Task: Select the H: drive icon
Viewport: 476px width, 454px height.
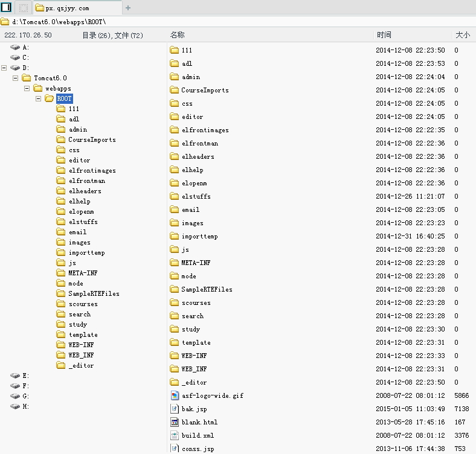Action: (15, 406)
